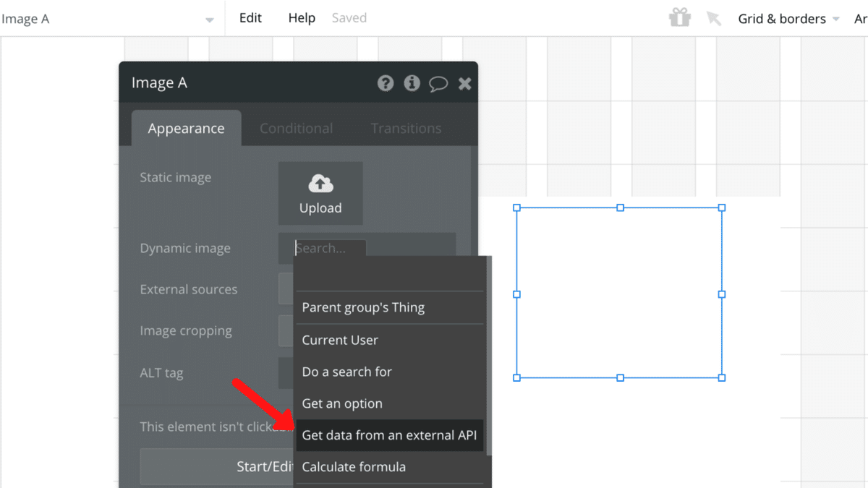Expand the Image A element selector dropdown
This screenshot has width=868, height=488.
pos(209,20)
